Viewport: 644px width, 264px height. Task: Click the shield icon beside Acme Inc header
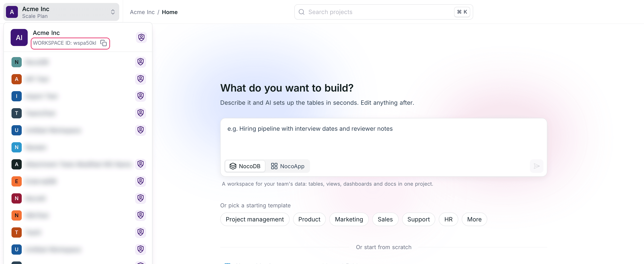(x=141, y=37)
